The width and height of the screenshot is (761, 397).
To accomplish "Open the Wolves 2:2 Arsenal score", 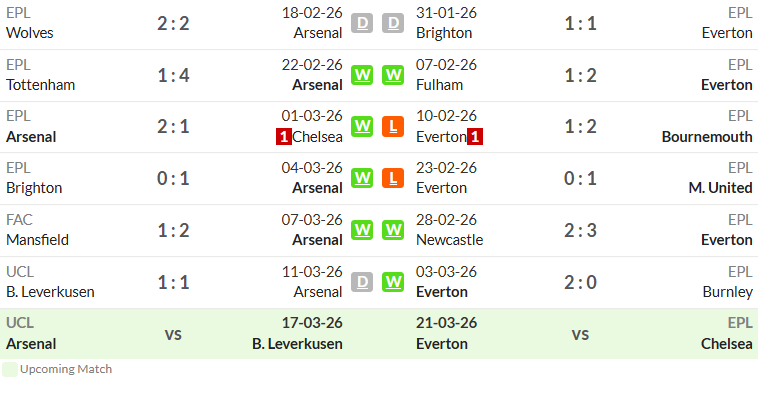I will point(173,23).
